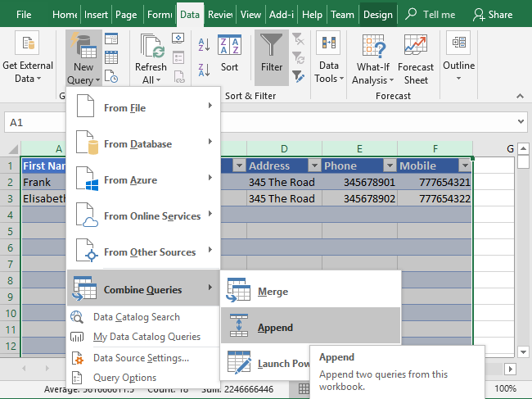This screenshot has width=532, height=399.
Task: Open Query Options
Action: pyautogui.click(x=143, y=378)
